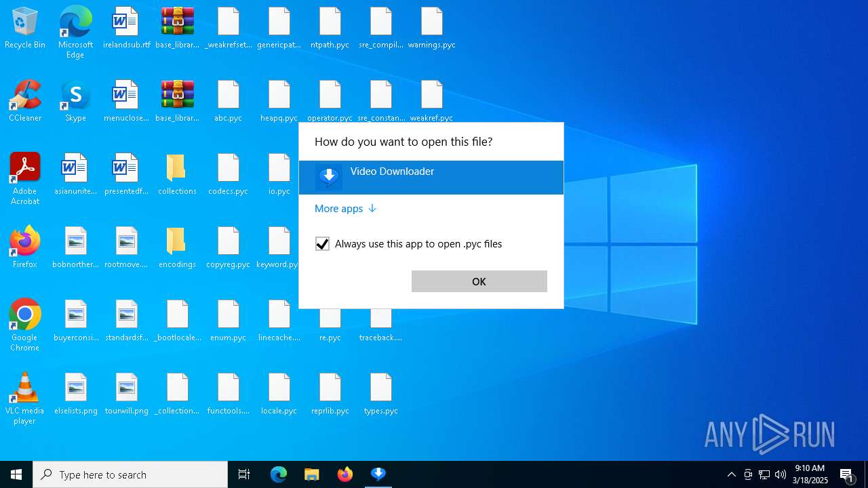868x488 pixels.
Task: Select the genericpat... .pyc file
Action: pos(279,28)
